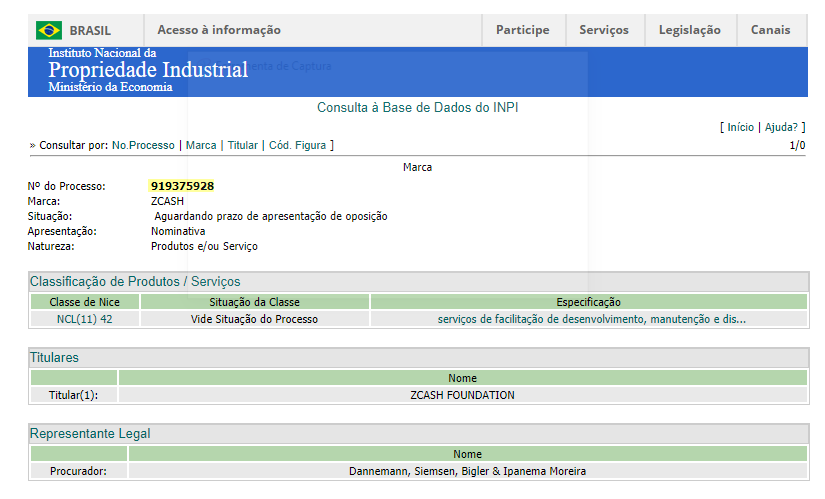Select process number 919375928
The width and height of the screenshot is (825, 499).
click(x=182, y=186)
